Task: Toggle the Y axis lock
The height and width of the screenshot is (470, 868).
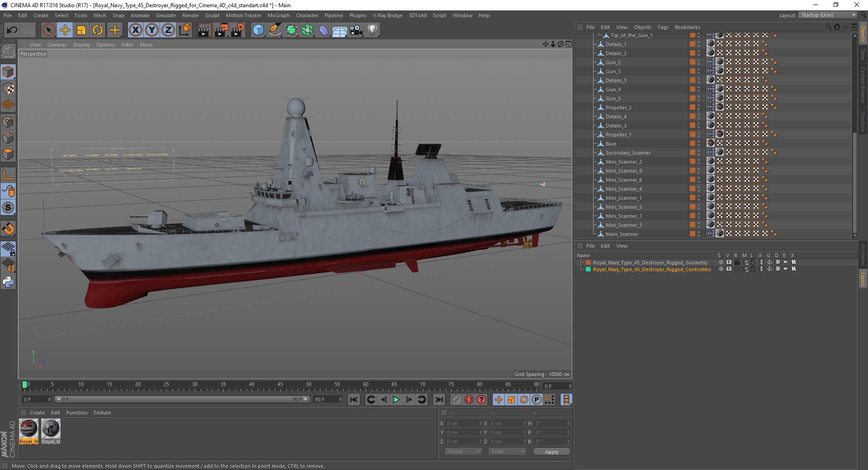Action: point(152,30)
